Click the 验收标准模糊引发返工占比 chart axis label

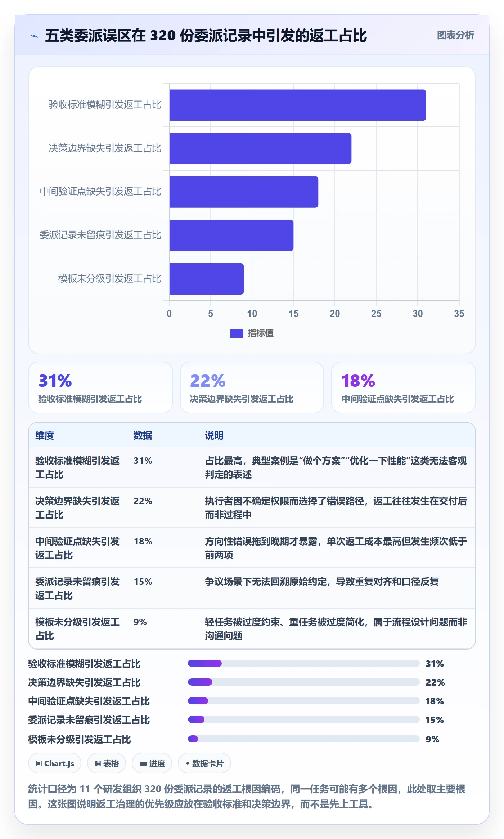[105, 105]
